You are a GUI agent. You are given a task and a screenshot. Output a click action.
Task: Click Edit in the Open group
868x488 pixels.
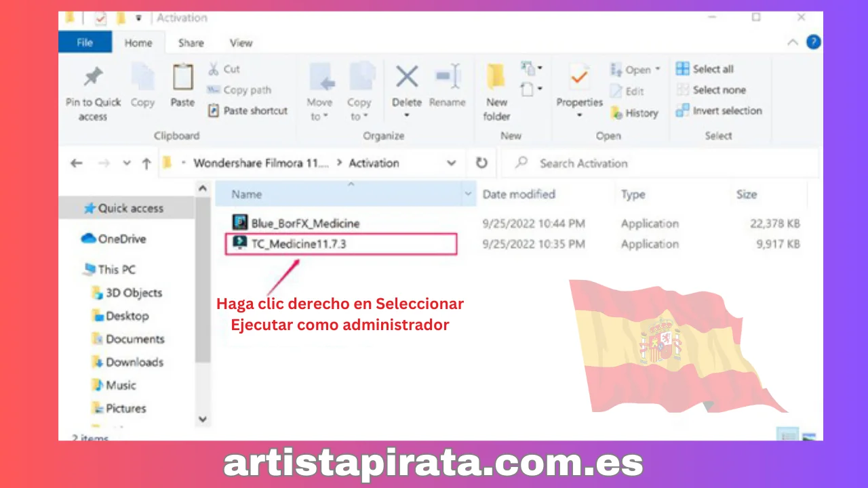(x=627, y=91)
